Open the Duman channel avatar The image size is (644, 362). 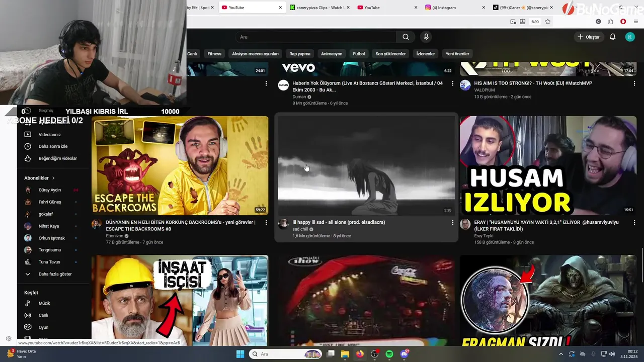click(x=283, y=85)
